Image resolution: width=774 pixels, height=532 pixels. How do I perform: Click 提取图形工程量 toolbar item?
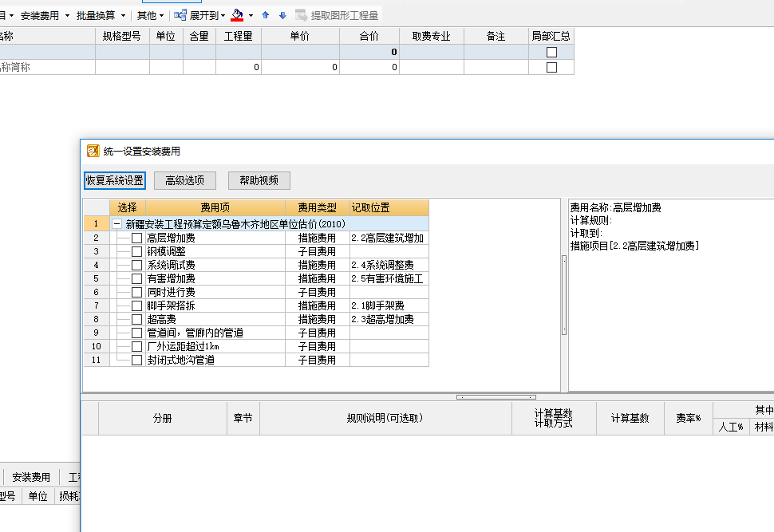(x=337, y=15)
